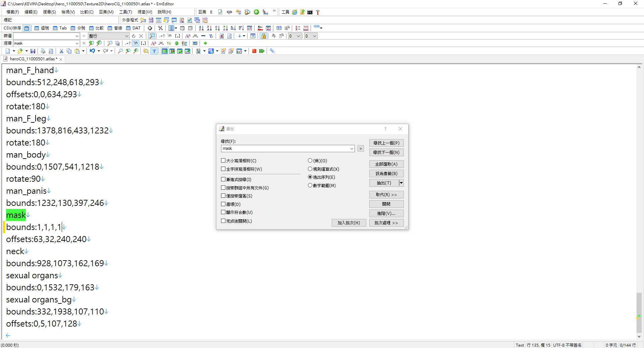Expand the 抽出(T) button dropdown arrow
The height and width of the screenshot is (348, 644).
[401, 183]
